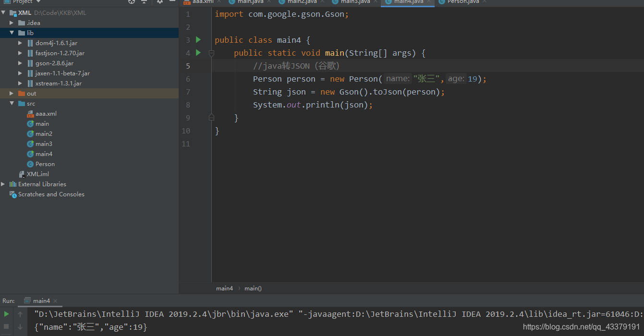
Task: Select main4 tab in Run panel
Action: point(41,301)
